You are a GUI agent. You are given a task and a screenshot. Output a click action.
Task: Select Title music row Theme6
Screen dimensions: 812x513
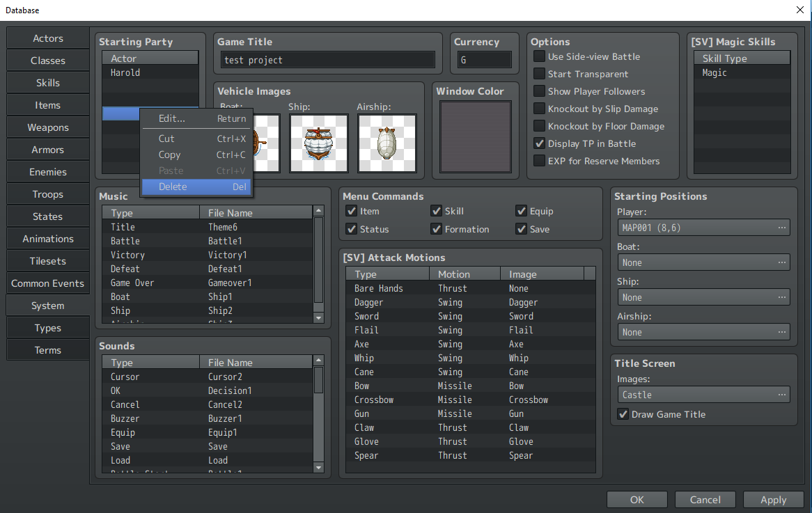208,227
